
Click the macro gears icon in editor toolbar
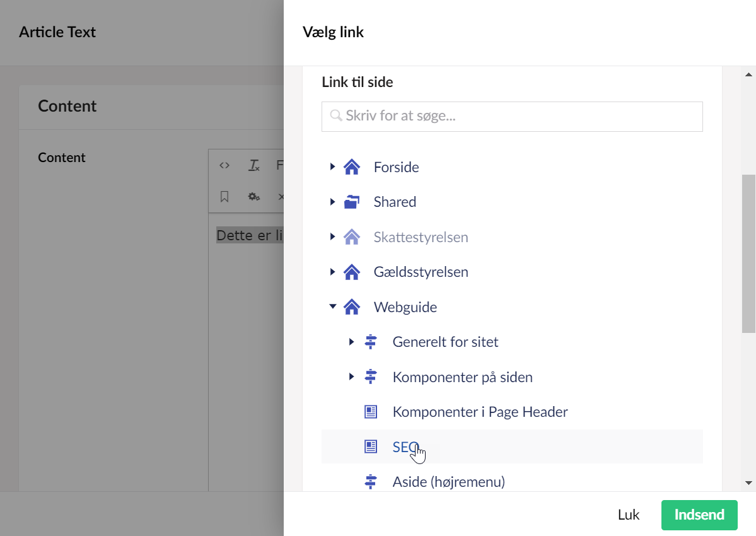pyautogui.click(x=253, y=197)
